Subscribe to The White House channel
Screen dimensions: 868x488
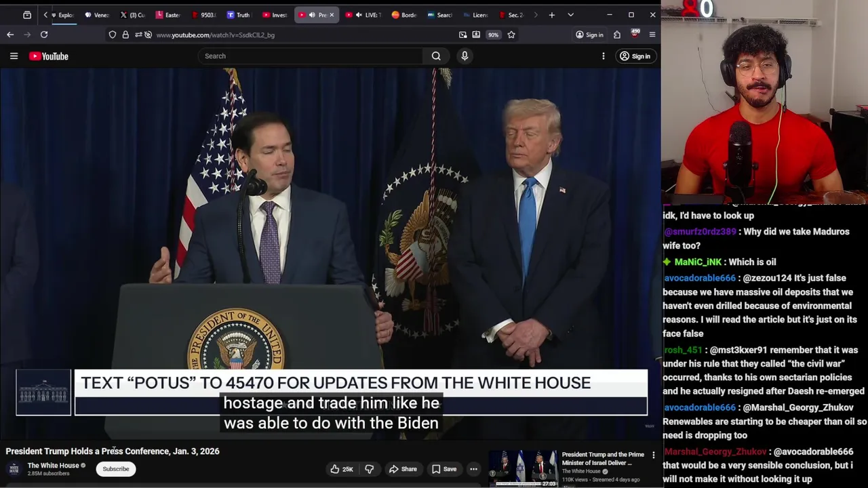click(x=116, y=469)
